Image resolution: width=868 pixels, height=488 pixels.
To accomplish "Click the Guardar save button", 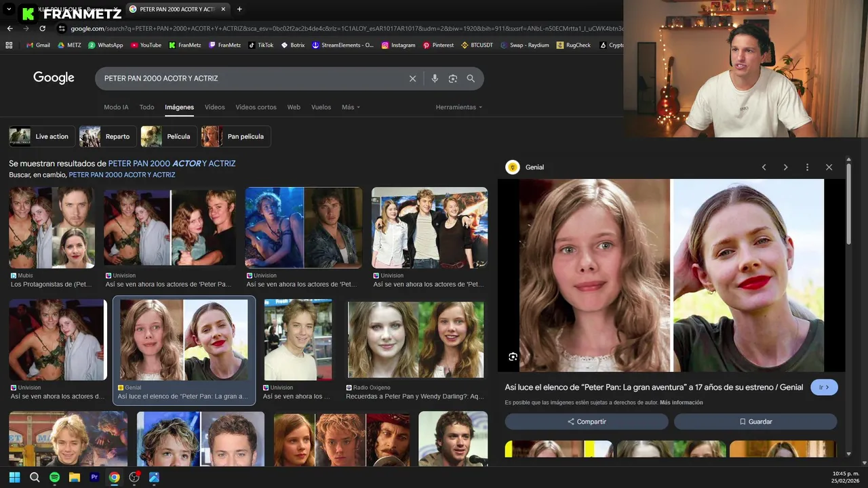I will point(755,422).
